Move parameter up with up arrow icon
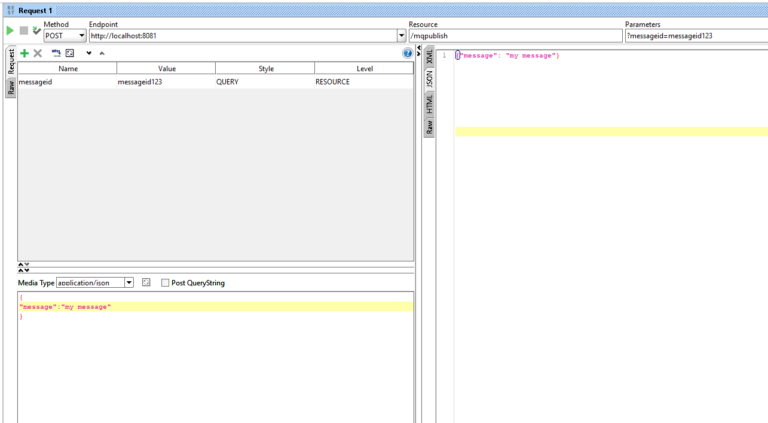This screenshot has width=768, height=423. pyautogui.click(x=101, y=53)
